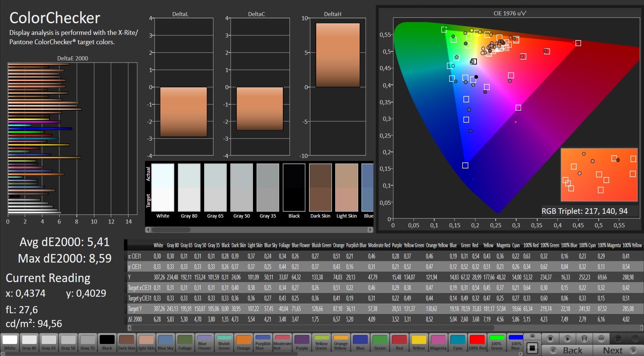The height and width of the screenshot is (356, 644).
Task: Click the read series bracket icon
Action: (x=584, y=339)
